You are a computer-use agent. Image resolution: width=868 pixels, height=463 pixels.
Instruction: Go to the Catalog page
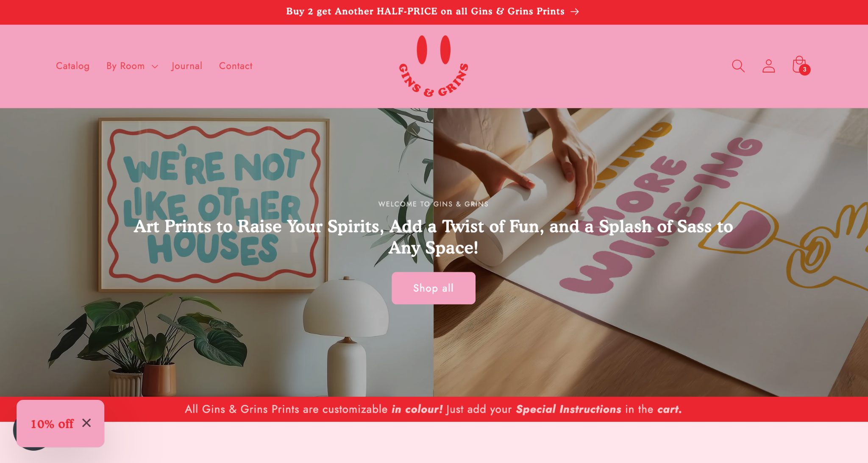click(72, 66)
